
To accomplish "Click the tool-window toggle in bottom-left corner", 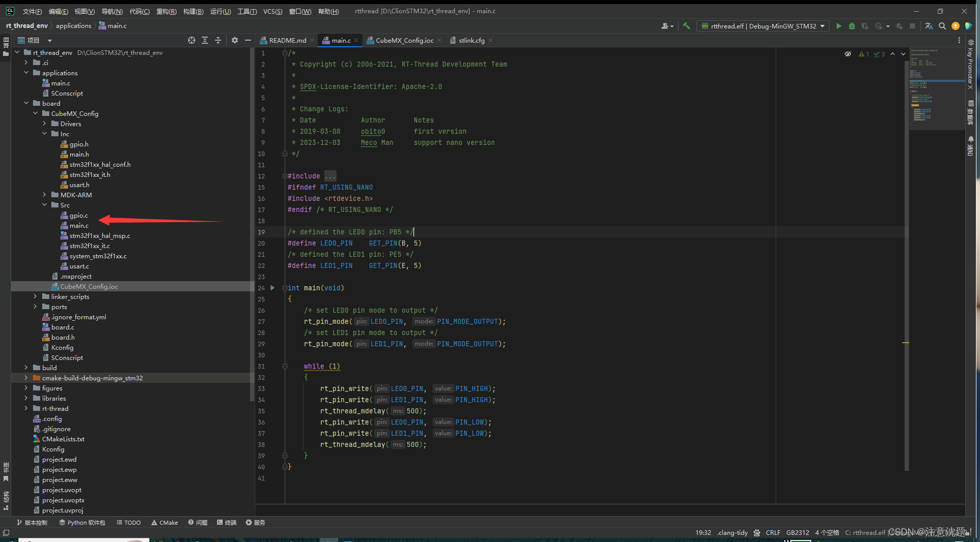I will (6, 532).
